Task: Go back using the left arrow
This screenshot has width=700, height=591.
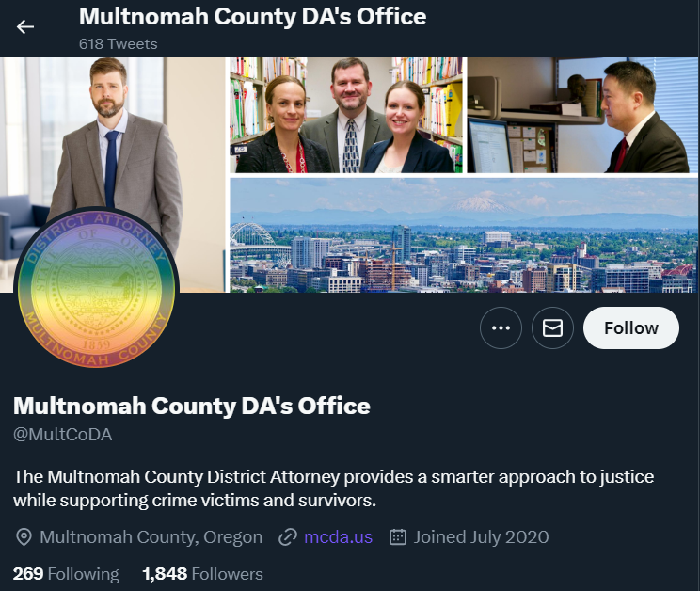Action: click(x=25, y=26)
